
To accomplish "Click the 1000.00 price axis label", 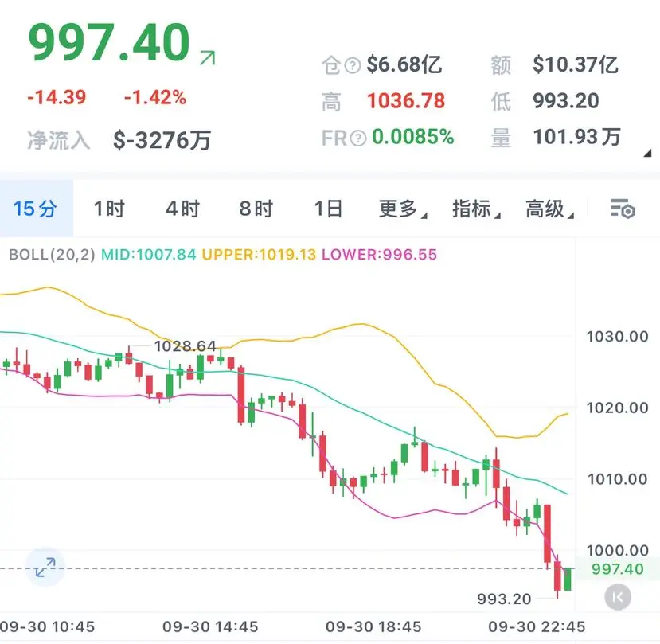I will tap(617, 551).
